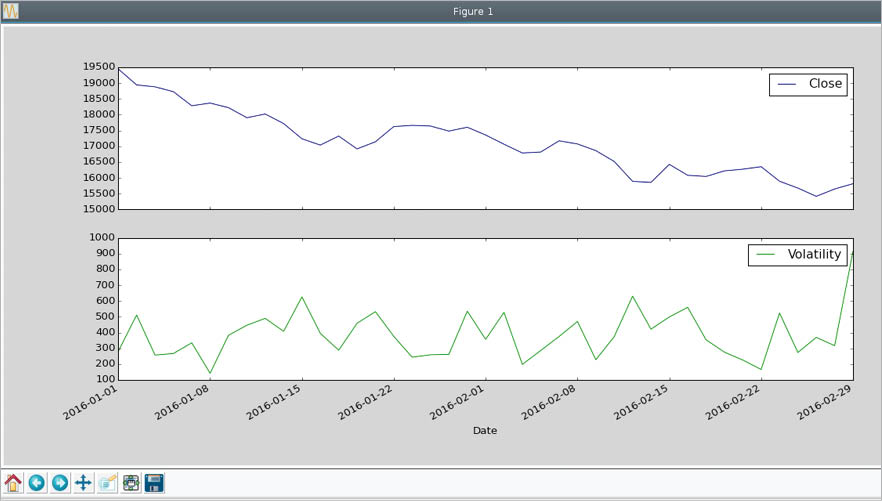
Task: Click the blue line sample in Close legend
Action: click(x=786, y=85)
